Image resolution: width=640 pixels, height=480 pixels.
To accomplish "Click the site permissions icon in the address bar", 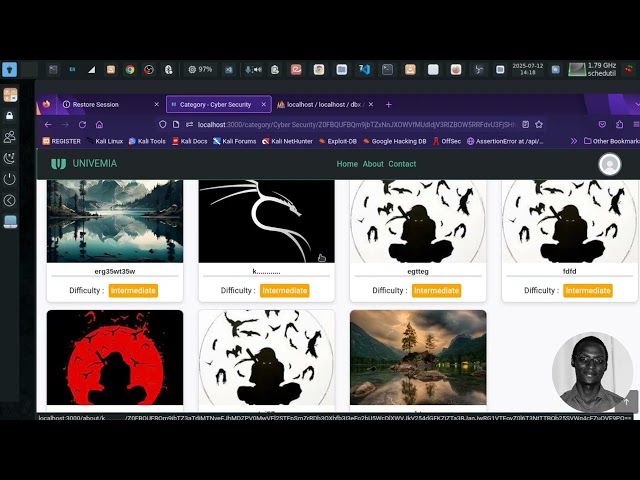I will click(x=189, y=124).
